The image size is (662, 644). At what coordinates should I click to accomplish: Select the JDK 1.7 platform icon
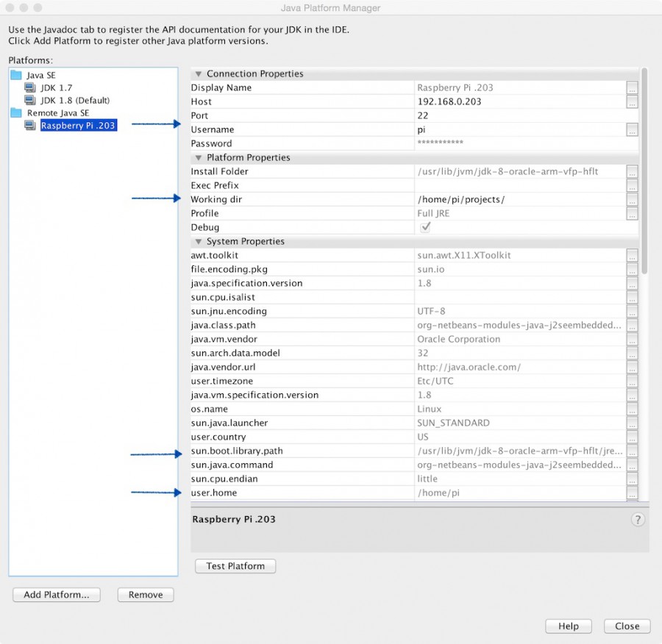coord(30,87)
